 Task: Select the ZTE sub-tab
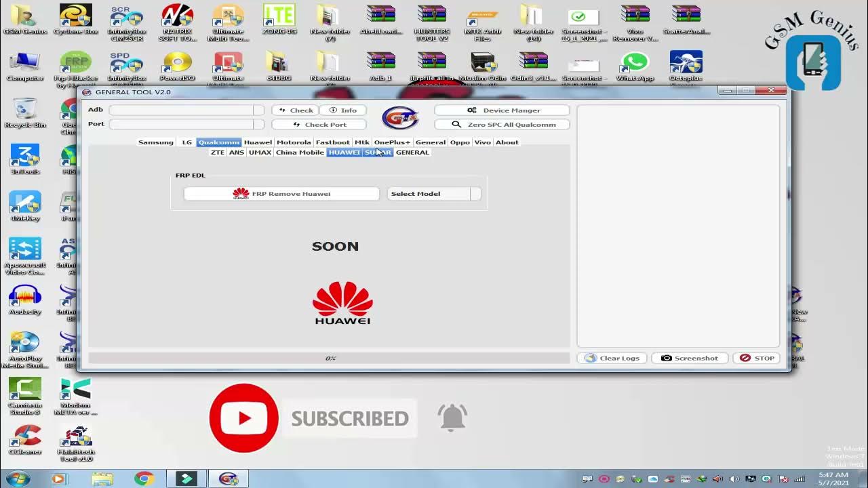(x=218, y=152)
